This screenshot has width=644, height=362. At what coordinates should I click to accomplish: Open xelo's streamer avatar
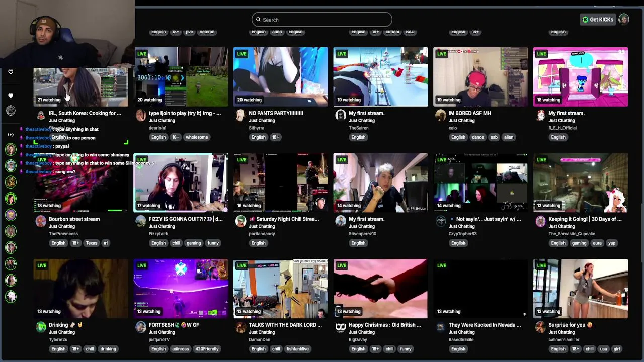pyautogui.click(x=441, y=116)
